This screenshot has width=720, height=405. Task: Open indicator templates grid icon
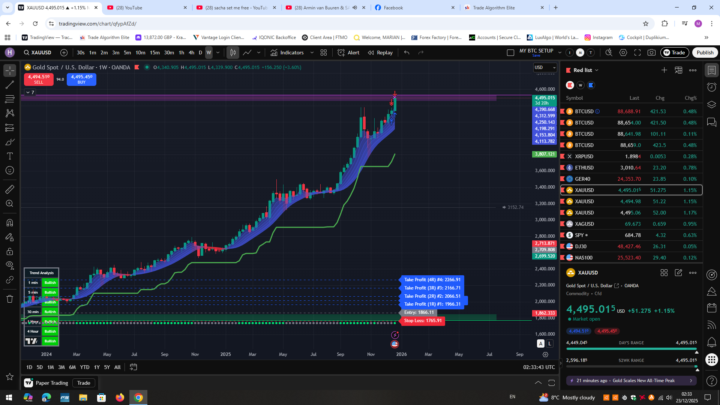pos(324,53)
